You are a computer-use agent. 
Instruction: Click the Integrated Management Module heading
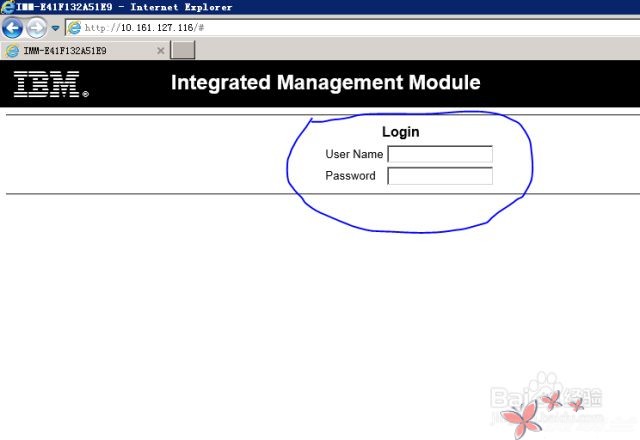coord(326,82)
